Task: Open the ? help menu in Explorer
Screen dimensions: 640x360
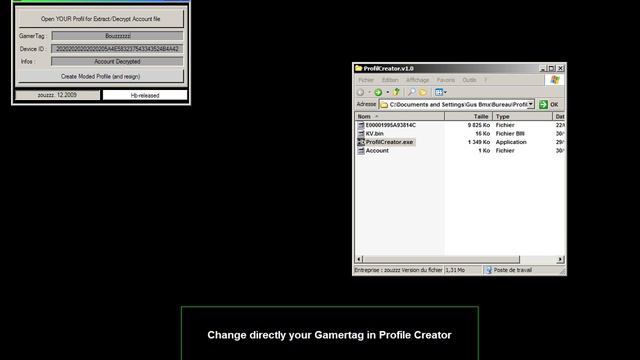Action: tap(485, 80)
